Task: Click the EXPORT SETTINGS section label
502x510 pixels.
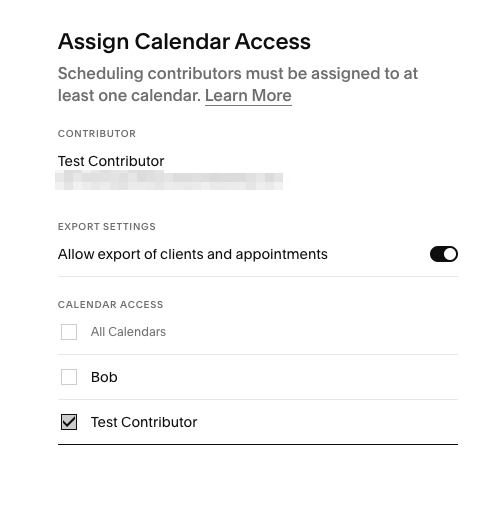Action: [x=107, y=227]
